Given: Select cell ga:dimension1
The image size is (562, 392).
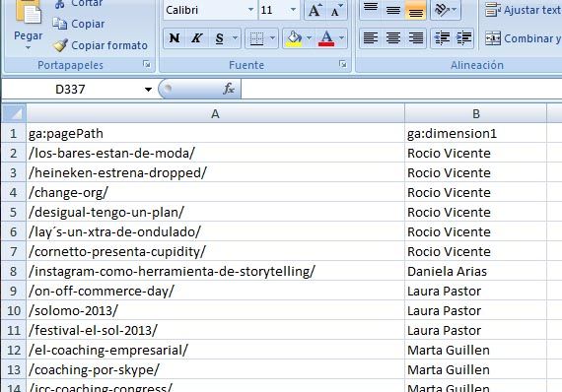Looking at the screenshot, I should (x=475, y=134).
